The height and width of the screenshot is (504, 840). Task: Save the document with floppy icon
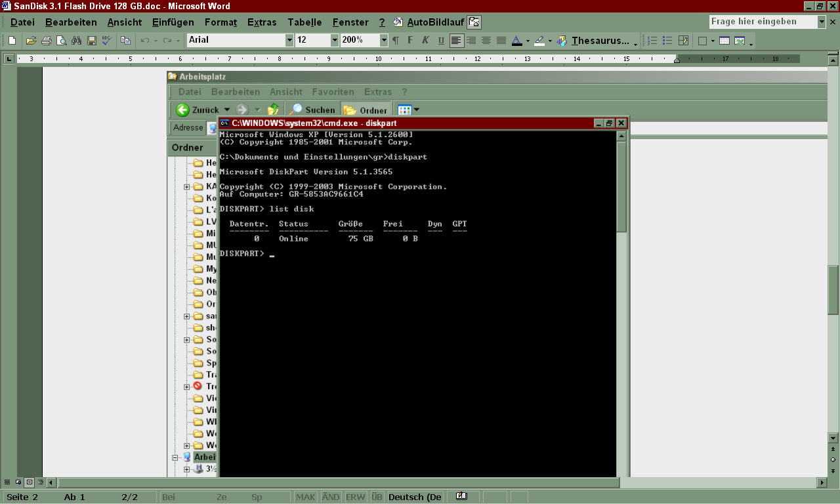(92, 41)
